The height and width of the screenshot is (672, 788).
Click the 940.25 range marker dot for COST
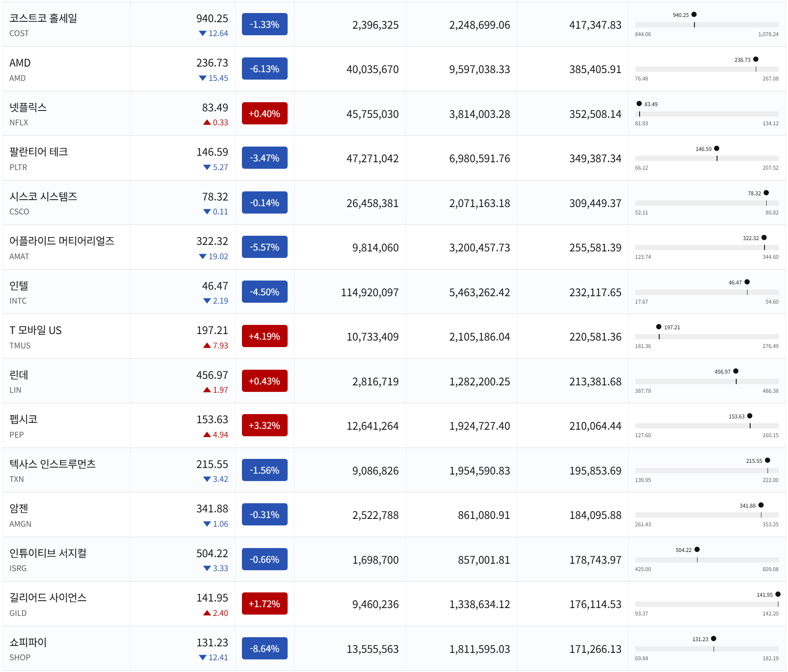[694, 14]
